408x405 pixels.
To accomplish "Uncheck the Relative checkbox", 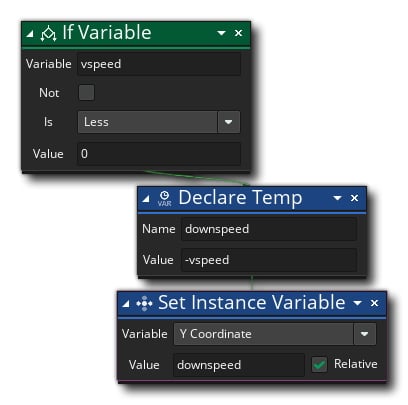I will [x=319, y=364].
